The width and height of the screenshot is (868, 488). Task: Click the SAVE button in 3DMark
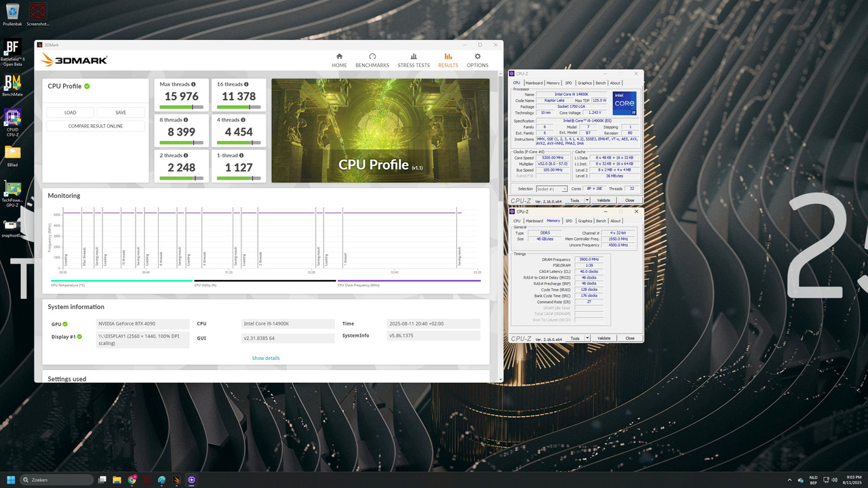[121, 113]
